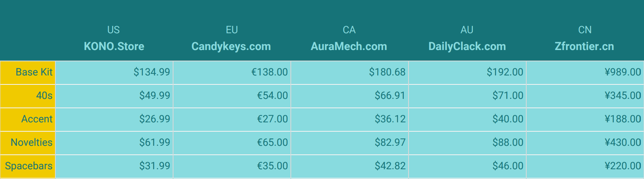Select the $192.00 AU price cell
The image size is (644, 179).
click(x=467, y=72)
